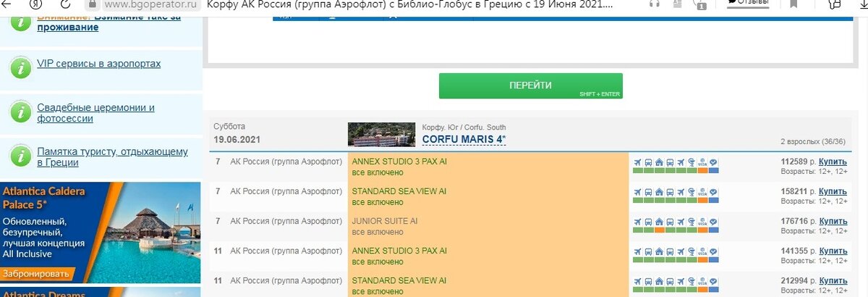Select ANNEX STUDIO 3 PAX AI in the 141355 р. row
The image size is (868, 297).
(x=399, y=251)
